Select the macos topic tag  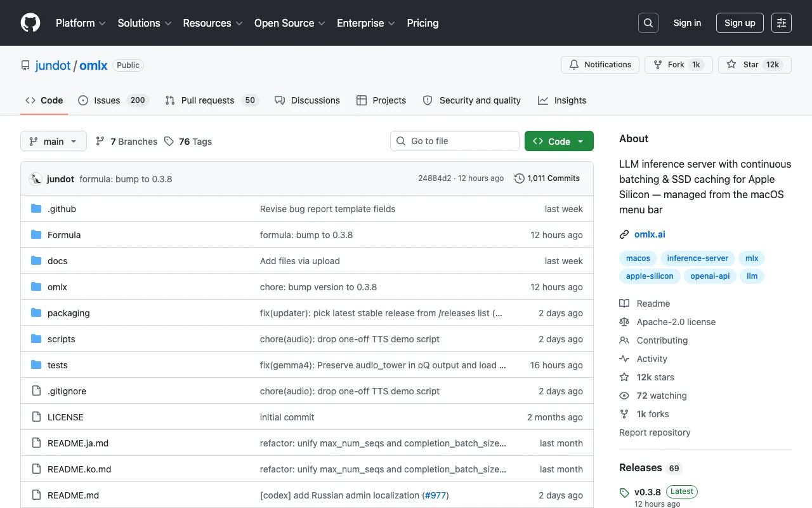(638, 258)
